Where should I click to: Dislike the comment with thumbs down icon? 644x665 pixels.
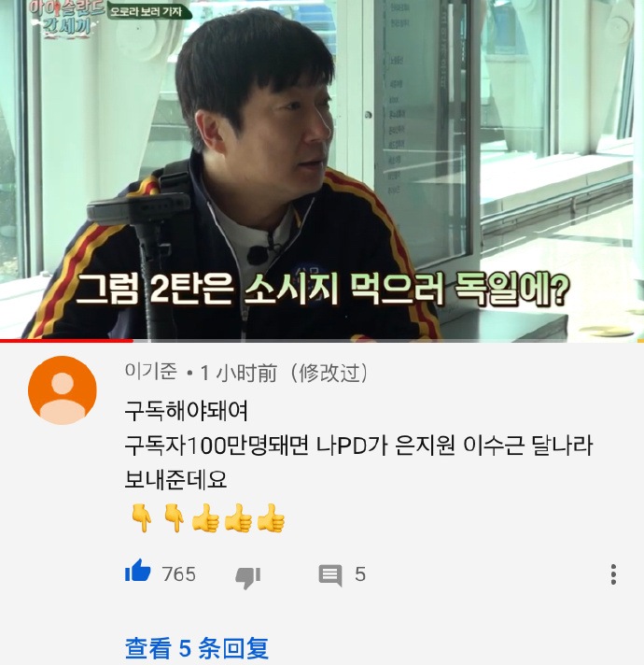click(248, 577)
